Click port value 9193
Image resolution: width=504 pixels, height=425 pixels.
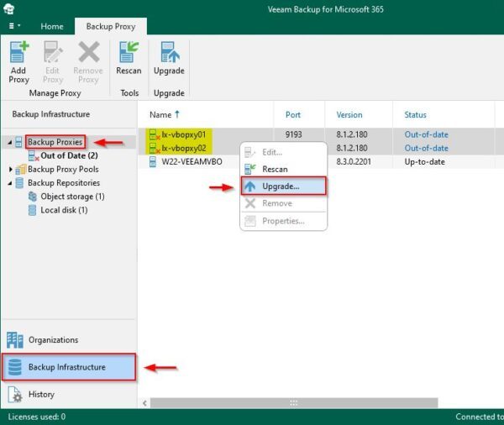point(293,134)
